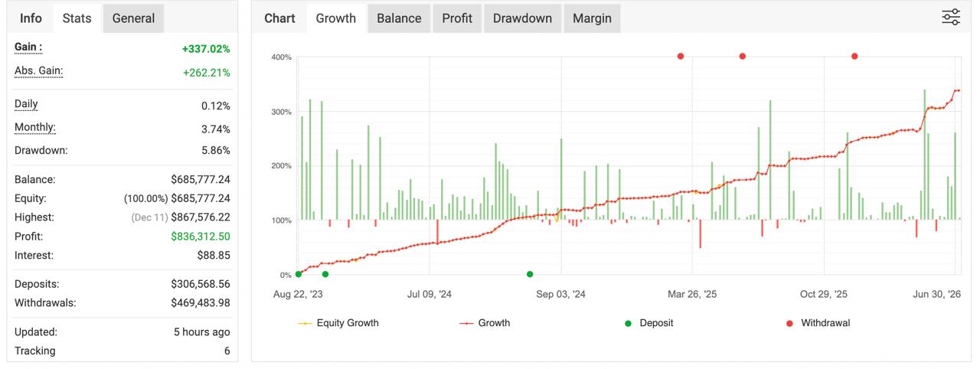Click the Sep 03, '24 axis date
Viewport: 980px width, 369px height.
click(x=561, y=294)
